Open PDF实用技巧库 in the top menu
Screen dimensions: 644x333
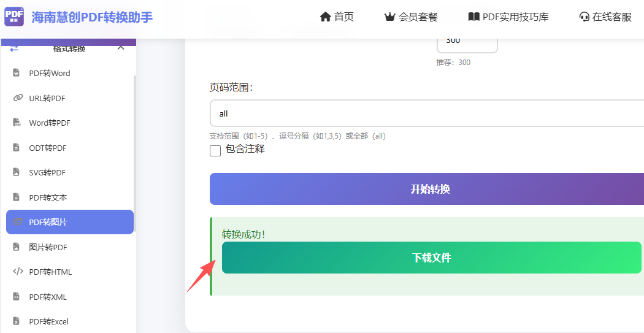(x=508, y=17)
